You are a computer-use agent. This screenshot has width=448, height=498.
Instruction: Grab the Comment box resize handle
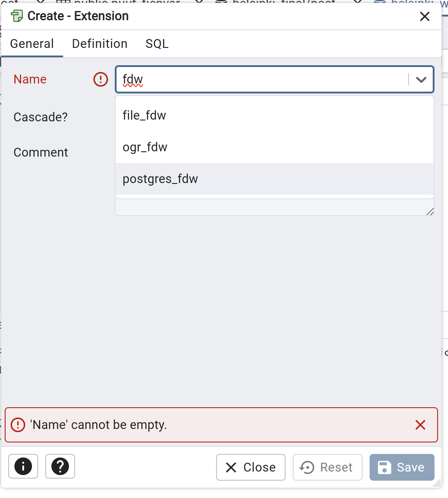pyautogui.click(x=430, y=212)
